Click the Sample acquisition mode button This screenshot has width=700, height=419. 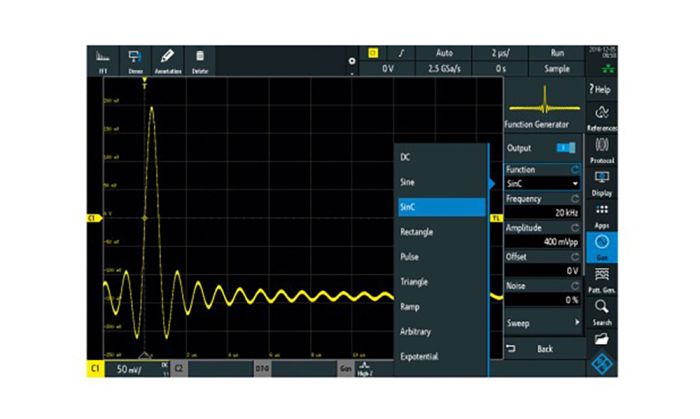coord(557,69)
